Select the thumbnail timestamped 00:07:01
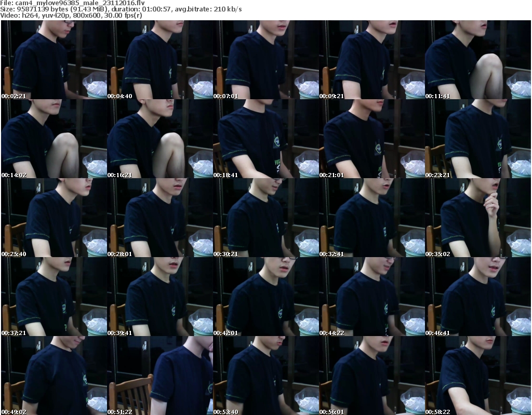Image resolution: width=532 pixels, height=415 pixels. coord(266,60)
